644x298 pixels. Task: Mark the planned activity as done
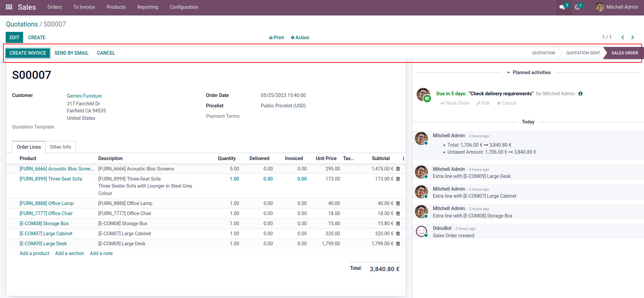point(454,103)
